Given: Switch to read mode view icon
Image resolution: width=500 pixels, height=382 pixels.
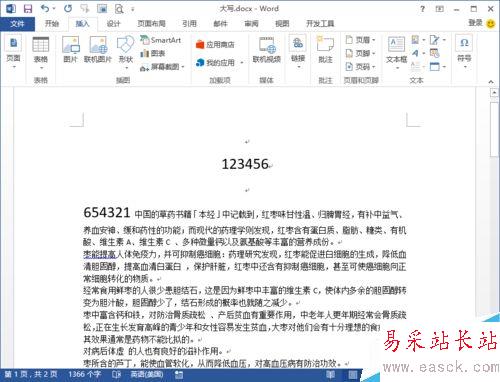Looking at the screenshot, I should [331, 375].
